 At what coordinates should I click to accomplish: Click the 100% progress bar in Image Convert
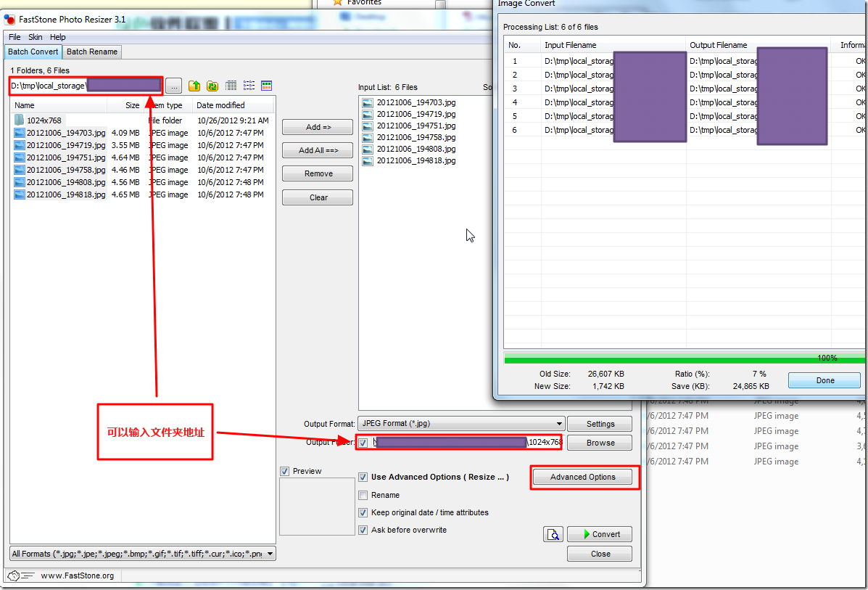point(685,358)
